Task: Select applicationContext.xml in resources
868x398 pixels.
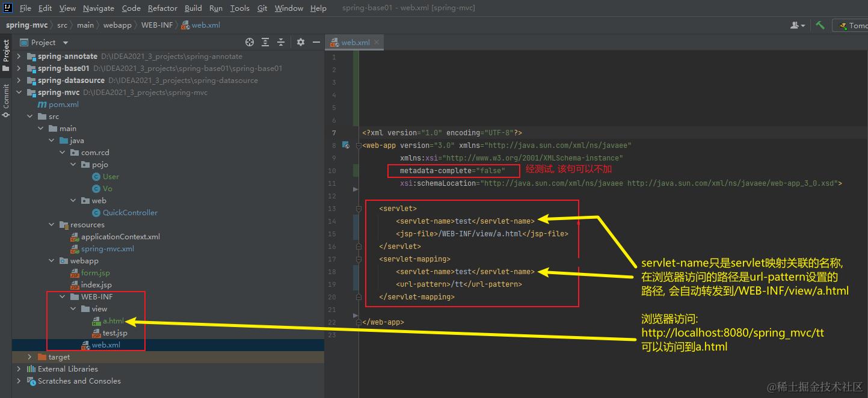Action: pos(120,237)
